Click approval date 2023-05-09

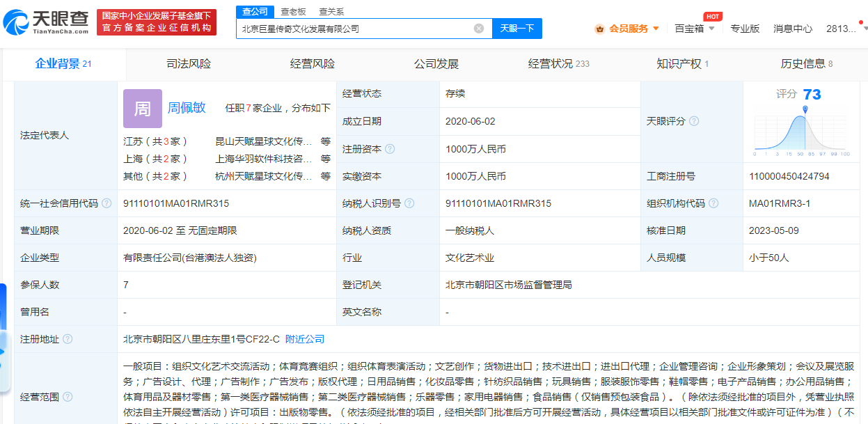click(774, 230)
